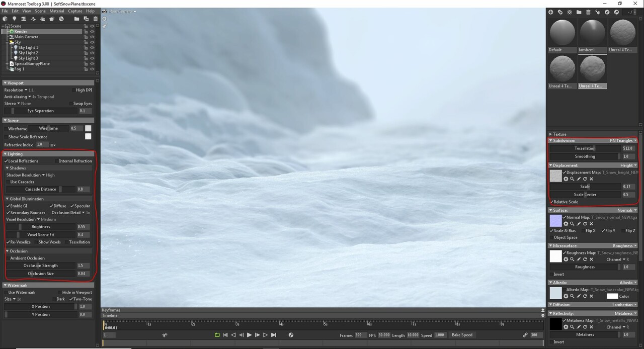The height and width of the screenshot is (349, 644).
Task: Play the animation
Action: [249, 335]
